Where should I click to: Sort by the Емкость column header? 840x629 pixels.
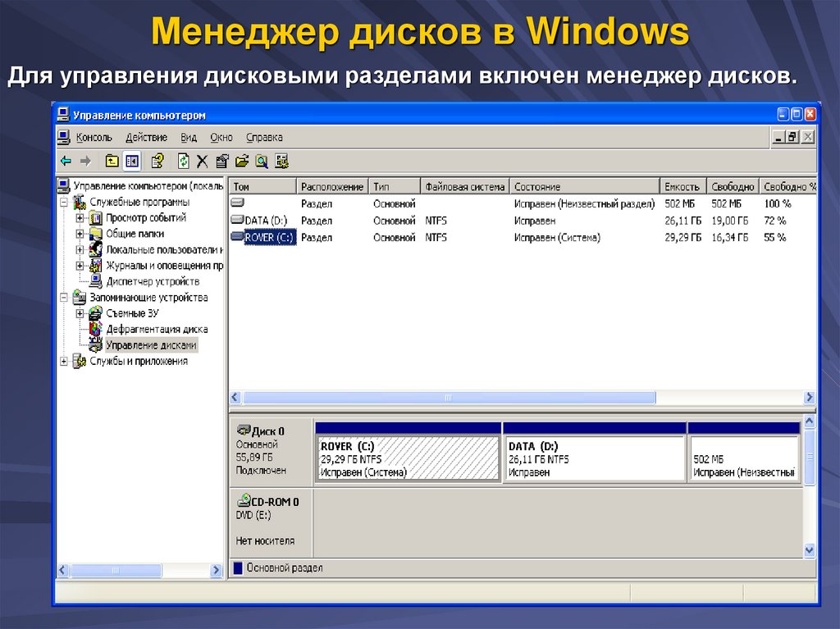pyautogui.click(x=683, y=186)
